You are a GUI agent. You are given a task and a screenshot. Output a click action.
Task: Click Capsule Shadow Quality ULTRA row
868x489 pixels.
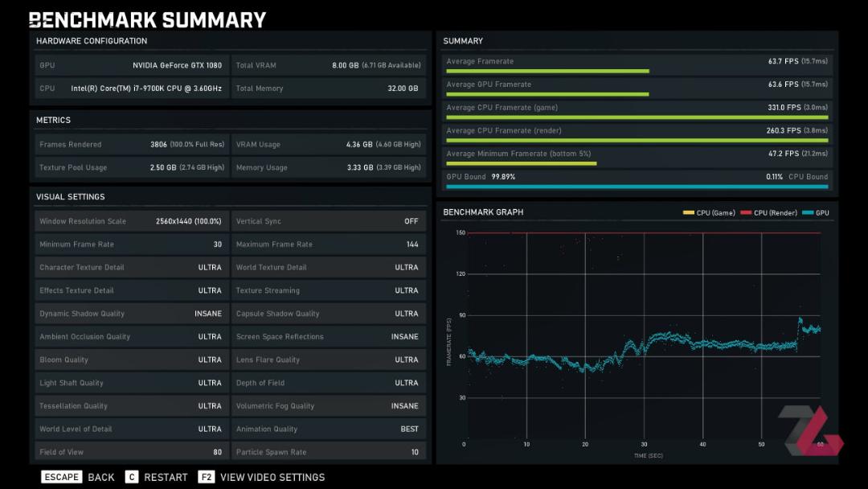[328, 314]
